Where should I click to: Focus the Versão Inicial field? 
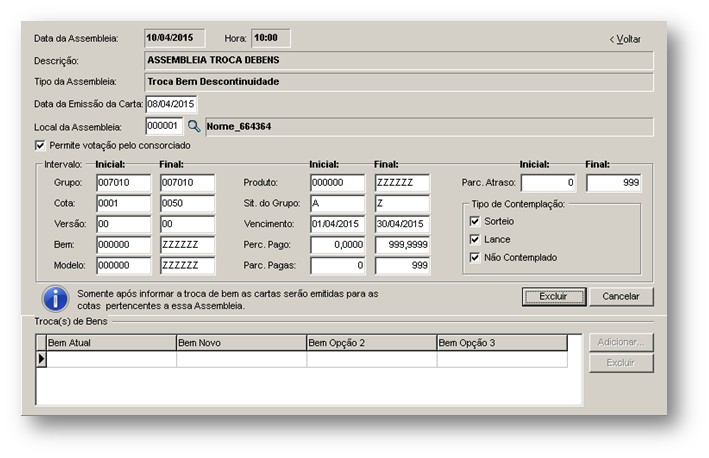tap(123, 224)
